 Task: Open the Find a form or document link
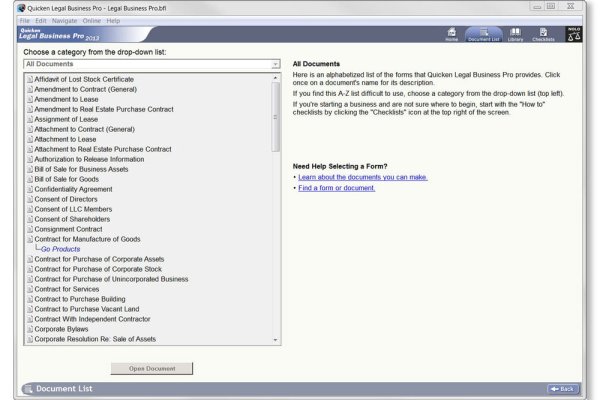336,188
